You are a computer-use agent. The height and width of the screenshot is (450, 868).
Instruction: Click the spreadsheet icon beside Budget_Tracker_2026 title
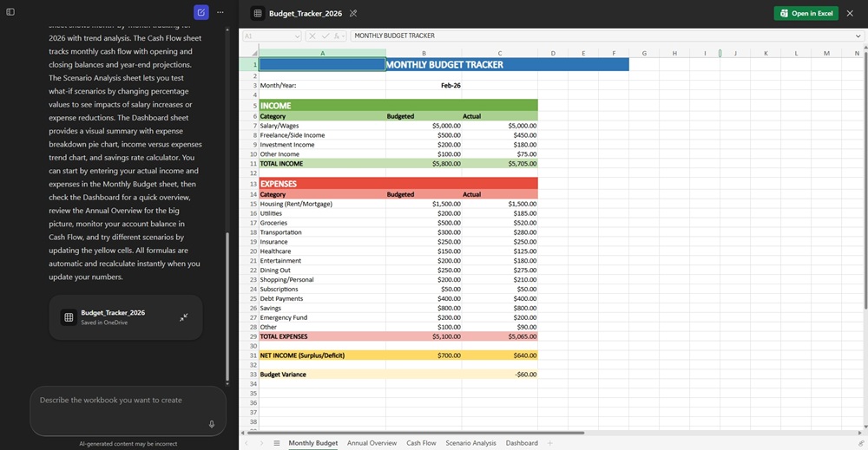tap(258, 13)
